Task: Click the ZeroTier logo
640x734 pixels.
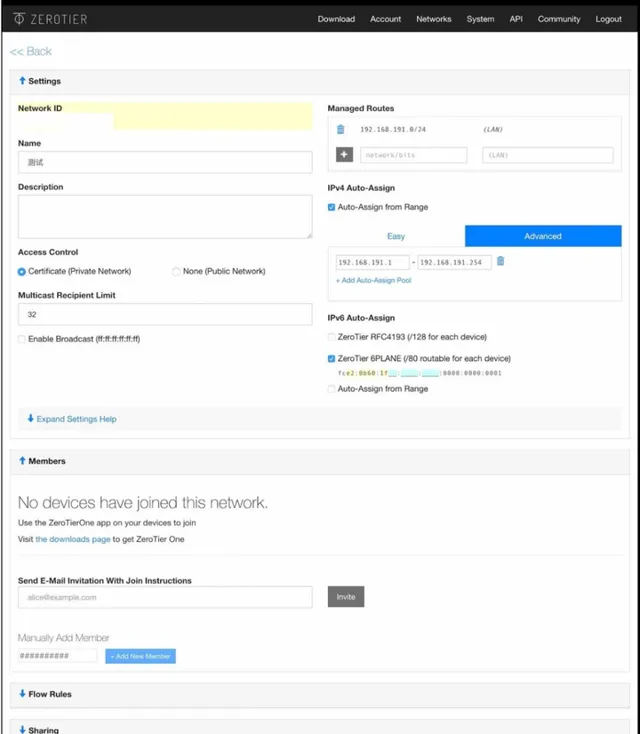Action: pos(51,19)
